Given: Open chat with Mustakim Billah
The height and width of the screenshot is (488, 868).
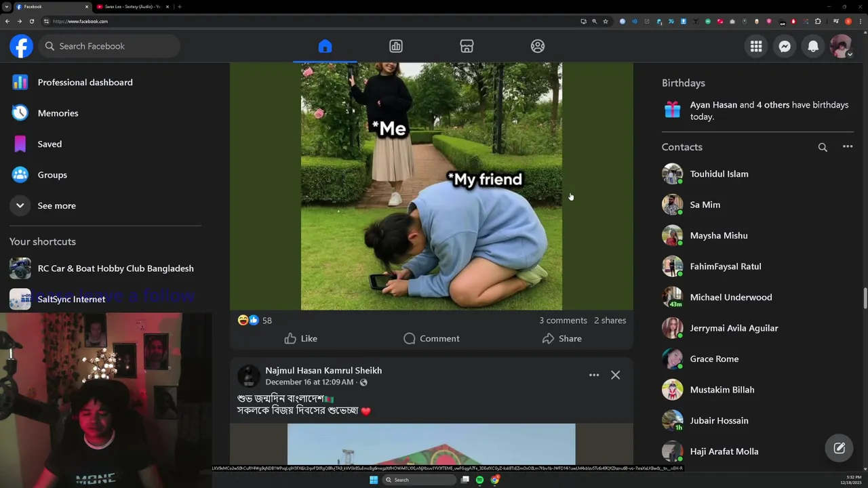Looking at the screenshot, I should coord(757,390).
